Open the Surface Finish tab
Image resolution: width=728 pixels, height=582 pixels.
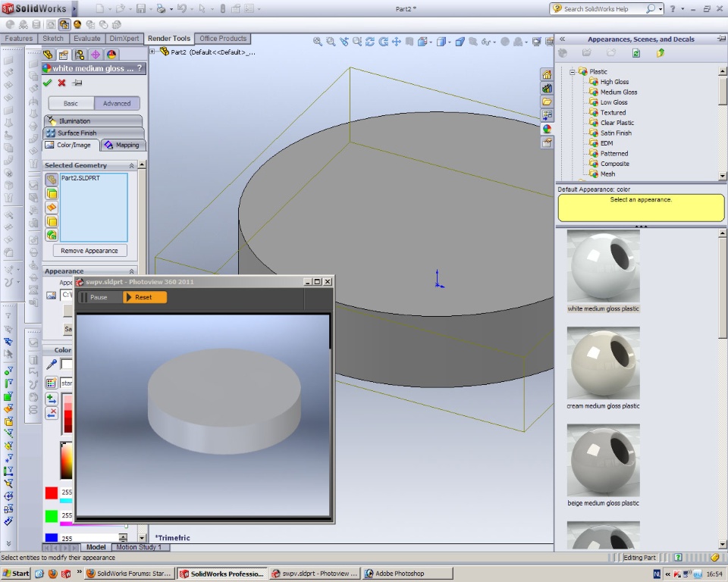point(93,133)
